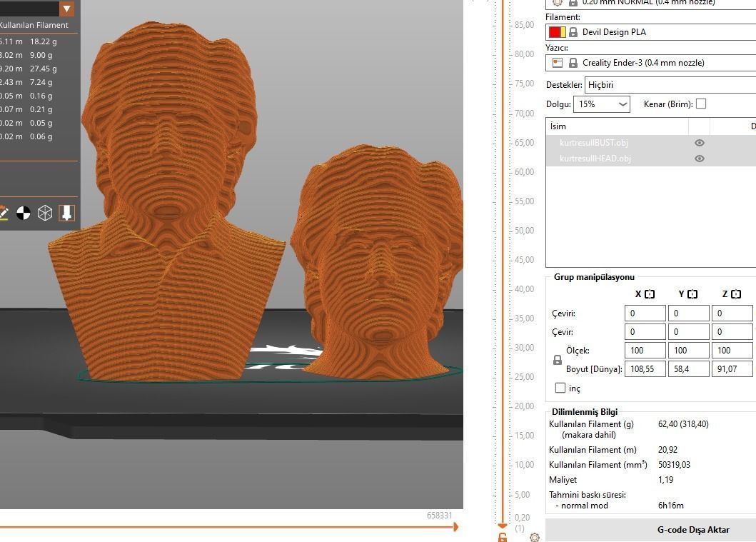This screenshot has height=542, width=756.
Task: Toggle center of gravity marker icon
Action: [x=23, y=213]
